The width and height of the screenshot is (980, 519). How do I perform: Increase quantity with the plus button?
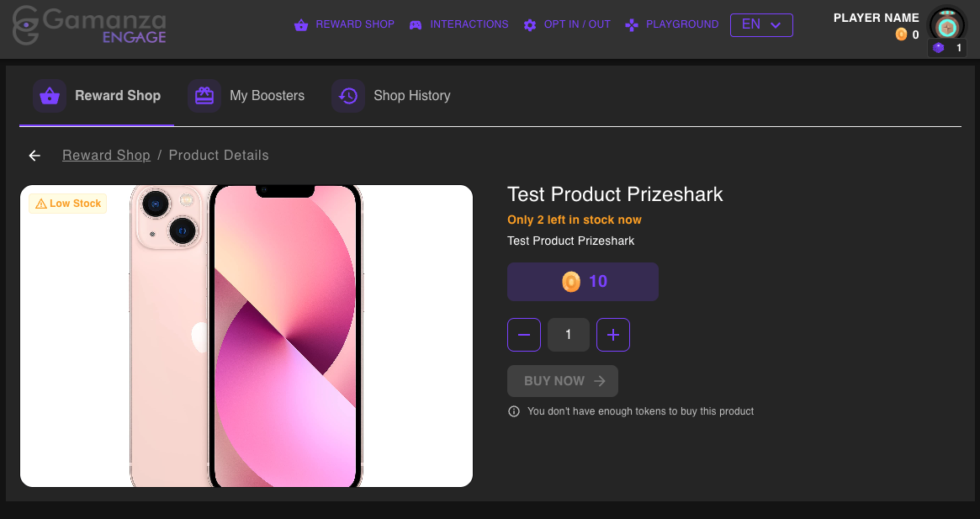coord(613,335)
